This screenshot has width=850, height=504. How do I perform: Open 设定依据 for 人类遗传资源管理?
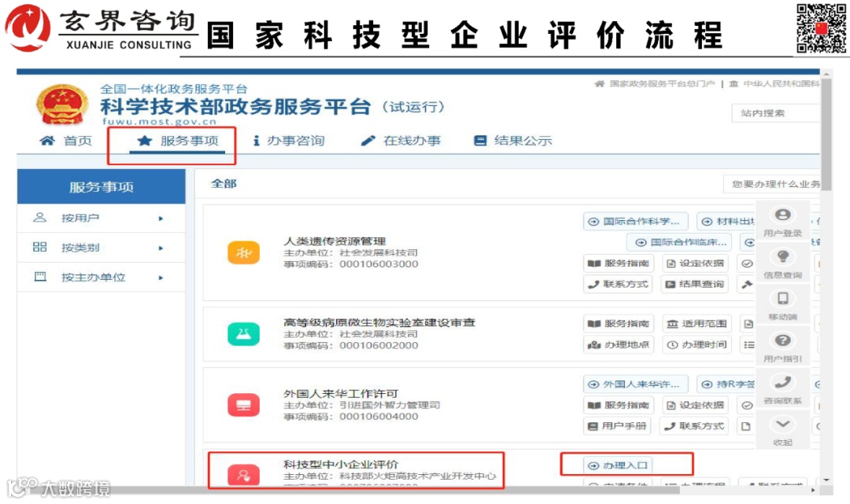point(695,263)
